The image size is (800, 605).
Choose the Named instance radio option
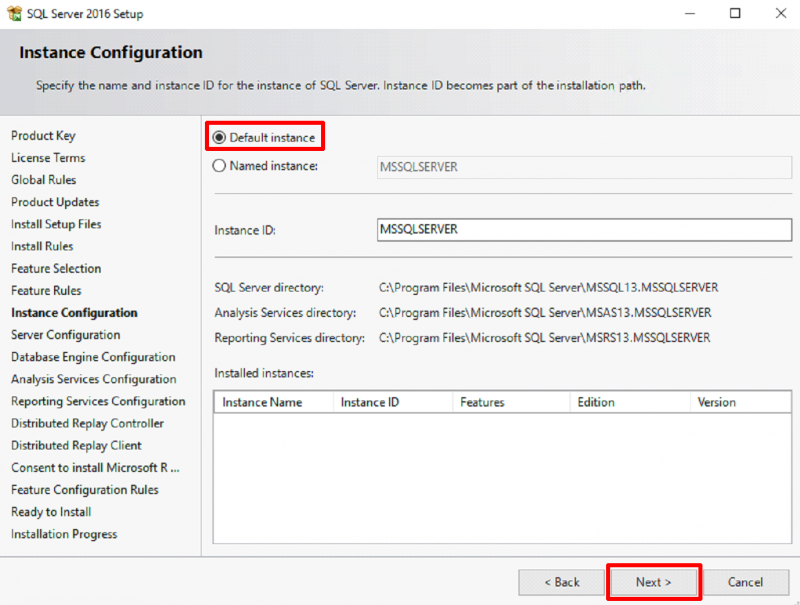219,166
